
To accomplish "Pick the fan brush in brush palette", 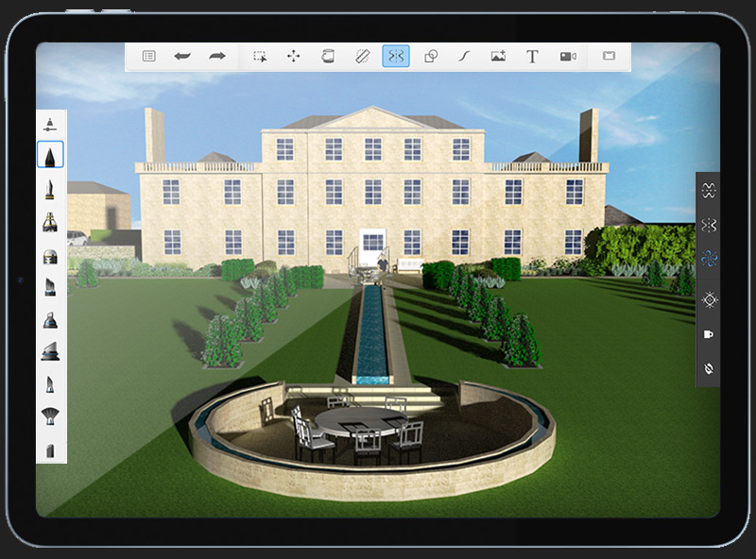I will (51, 415).
